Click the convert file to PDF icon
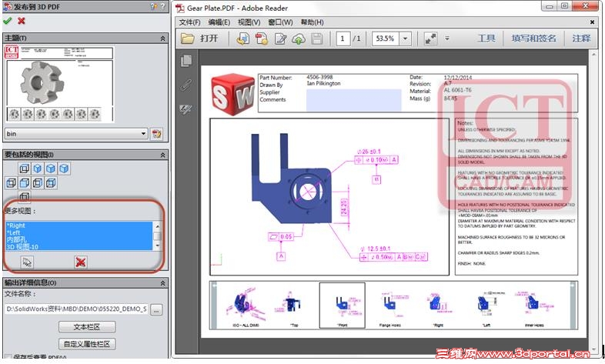The height and width of the screenshot is (364, 605). click(x=242, y=38)
